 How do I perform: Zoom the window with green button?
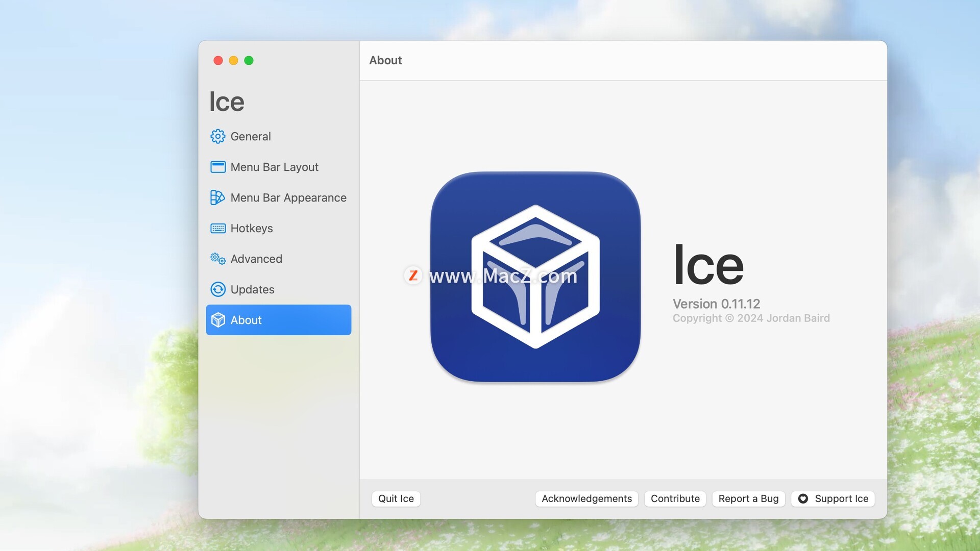pyautogui.click(x=249, y=60)
